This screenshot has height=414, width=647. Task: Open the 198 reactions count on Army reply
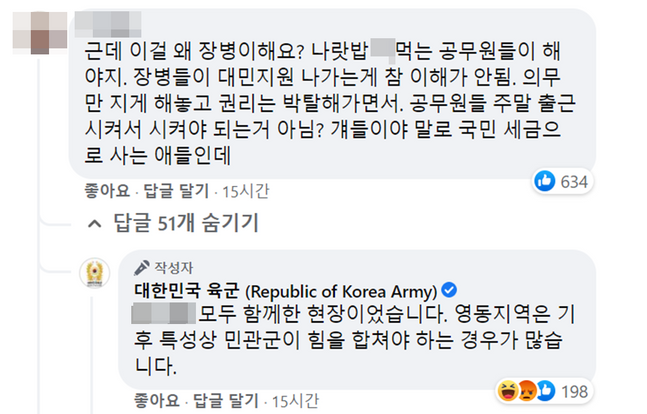tap(575, 390)
